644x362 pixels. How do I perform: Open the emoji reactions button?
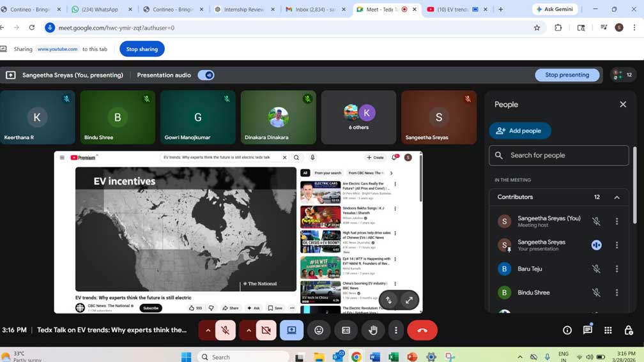click(x=319, y=330)
